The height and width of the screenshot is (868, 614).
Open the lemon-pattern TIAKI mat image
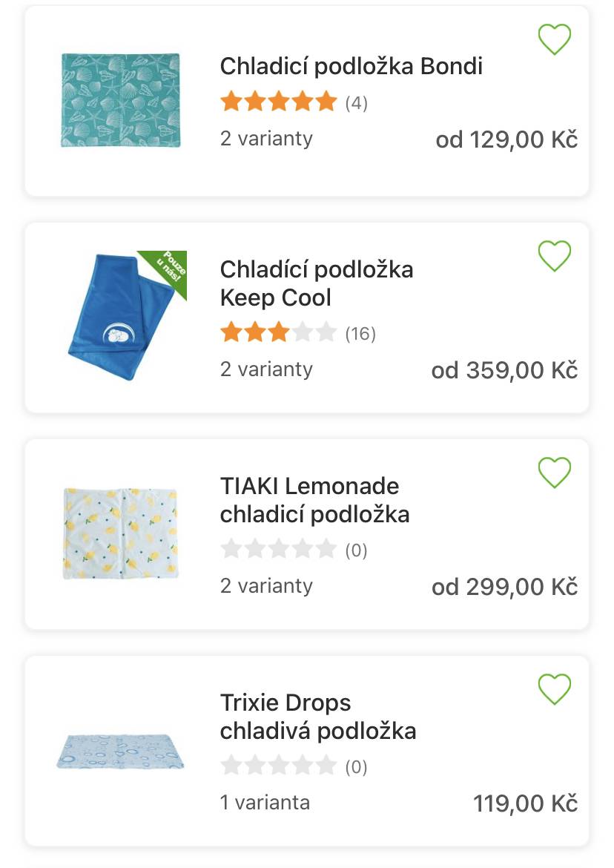pos(120,533)
